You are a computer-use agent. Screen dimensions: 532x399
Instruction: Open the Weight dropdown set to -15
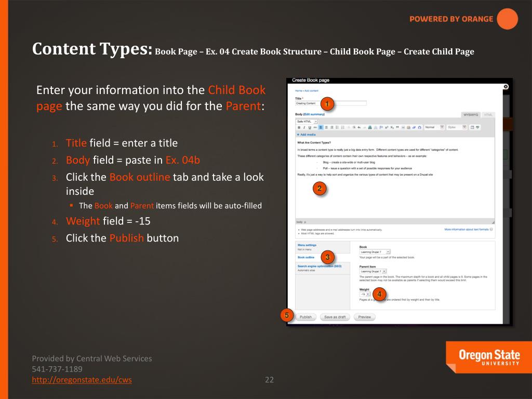click(365, 294)
